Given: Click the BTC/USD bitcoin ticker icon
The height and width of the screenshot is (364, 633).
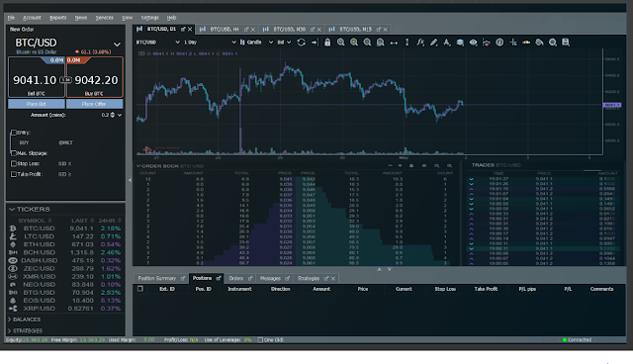Looking at the screenshot, I should (x=13, y=228).
